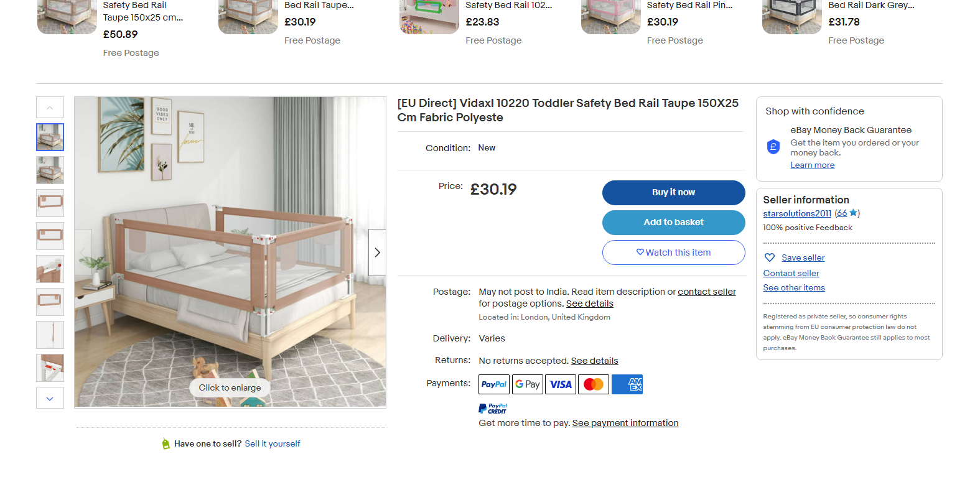Click the Google Pay icon
The height and width of the screenshot is (482, 980).
528,384
